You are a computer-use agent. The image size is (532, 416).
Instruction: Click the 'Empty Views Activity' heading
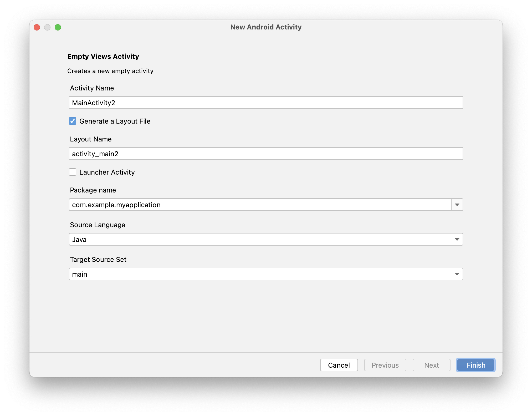pyautogui.click(x=103, y=57)
